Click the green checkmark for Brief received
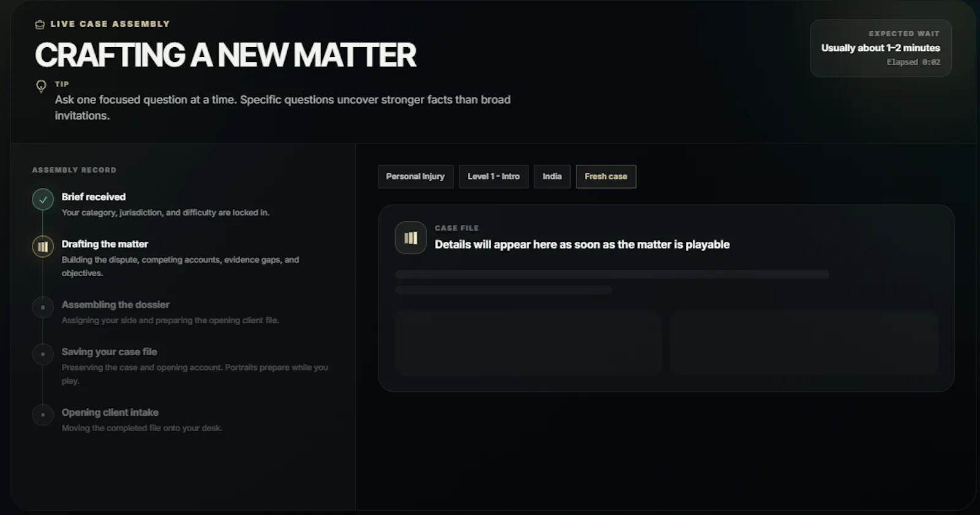The image size is (980, 515). (x=43, y=200)
